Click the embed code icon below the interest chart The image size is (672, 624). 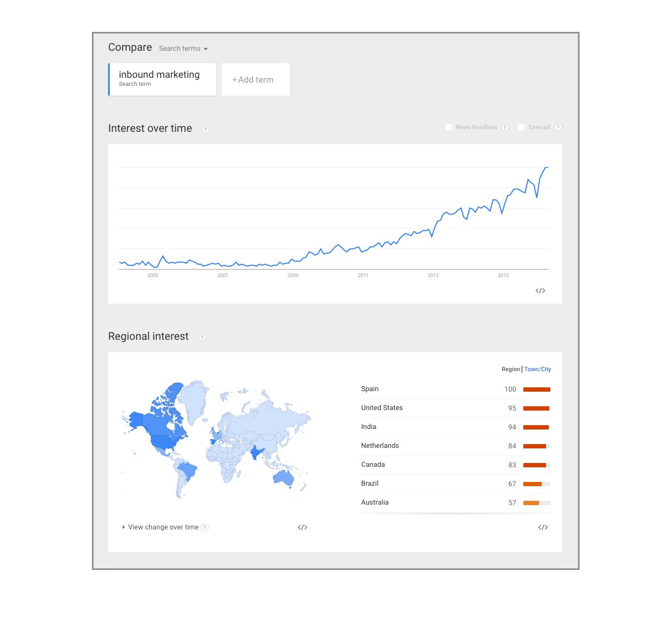[x=540, y=291]
